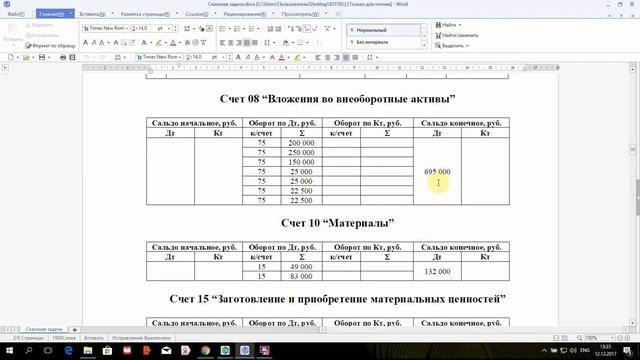Screen dimensions: 640x360
Task: Apply the 'Нормальный' style
Action: (x=384, y=30)
